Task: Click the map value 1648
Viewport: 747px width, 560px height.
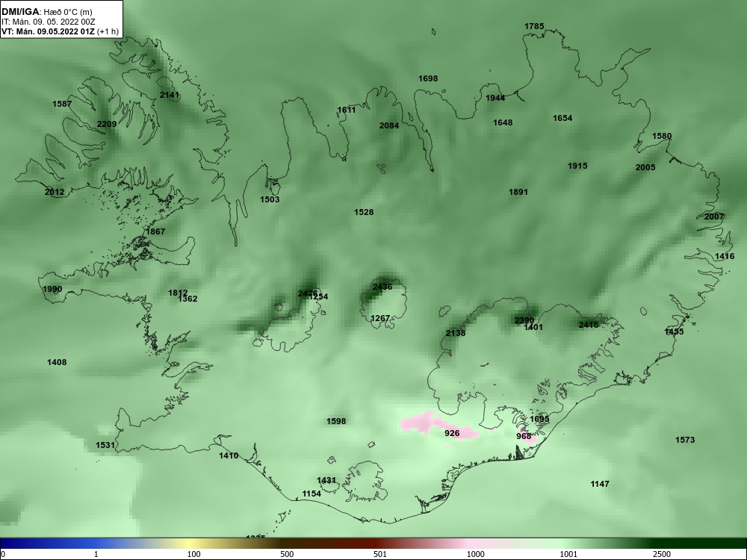Action: 503,123
